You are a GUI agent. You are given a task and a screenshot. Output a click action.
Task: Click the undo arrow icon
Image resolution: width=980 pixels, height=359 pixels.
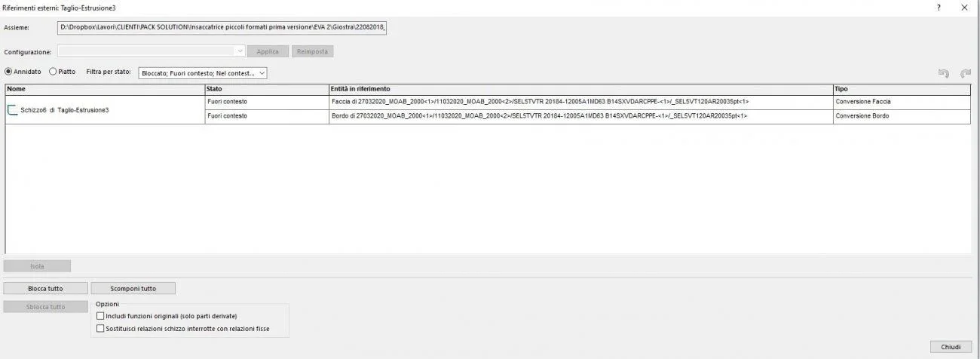[942, 73]
